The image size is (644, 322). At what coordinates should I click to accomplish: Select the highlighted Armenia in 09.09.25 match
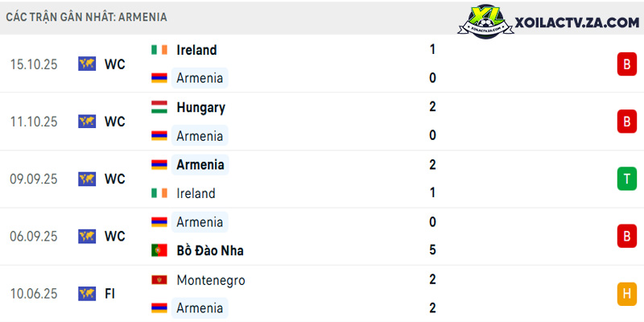[x=200, y=165]
